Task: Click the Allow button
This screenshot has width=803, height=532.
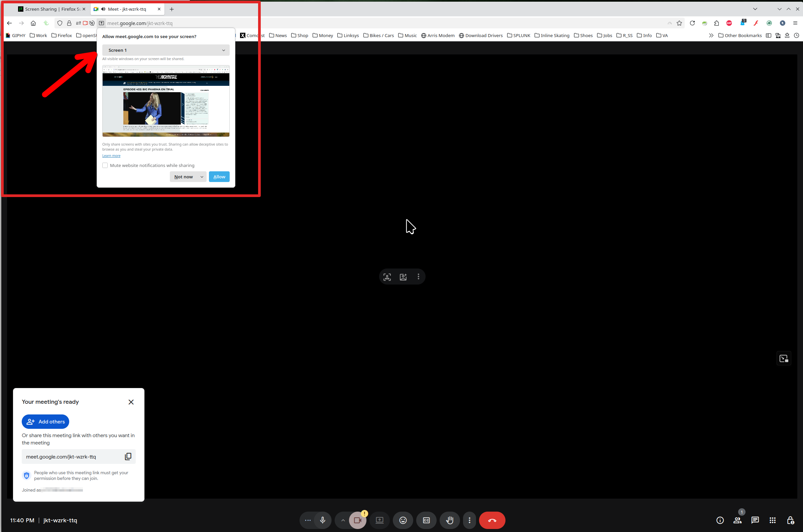Action: pos(219,177)
